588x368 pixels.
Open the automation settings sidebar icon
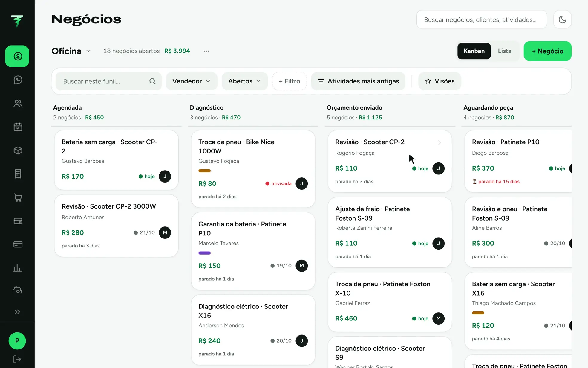point(18,290)
